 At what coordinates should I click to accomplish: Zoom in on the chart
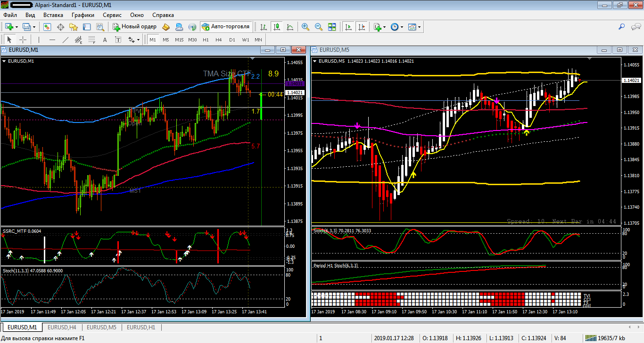point(305,27)
